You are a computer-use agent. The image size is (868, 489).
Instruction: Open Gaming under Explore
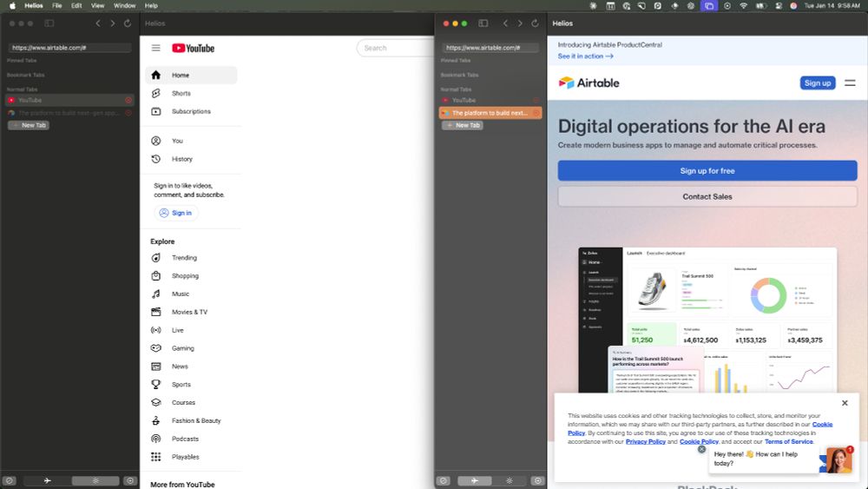tap(191, 348)
